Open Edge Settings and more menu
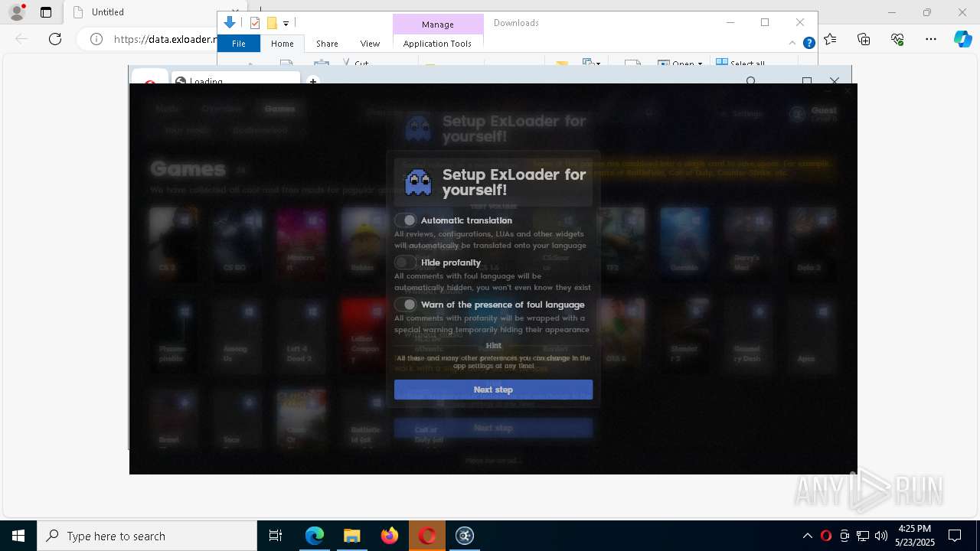The height and width of the screenshot is (551, 980). tap(931, 39)
